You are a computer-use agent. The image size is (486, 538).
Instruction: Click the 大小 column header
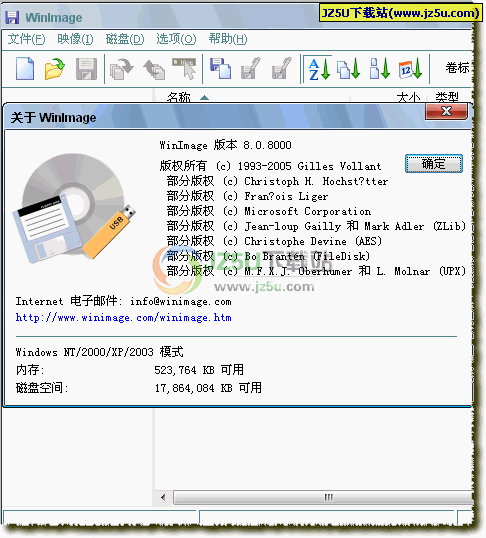pyautogui.click(x=408, y=97)
